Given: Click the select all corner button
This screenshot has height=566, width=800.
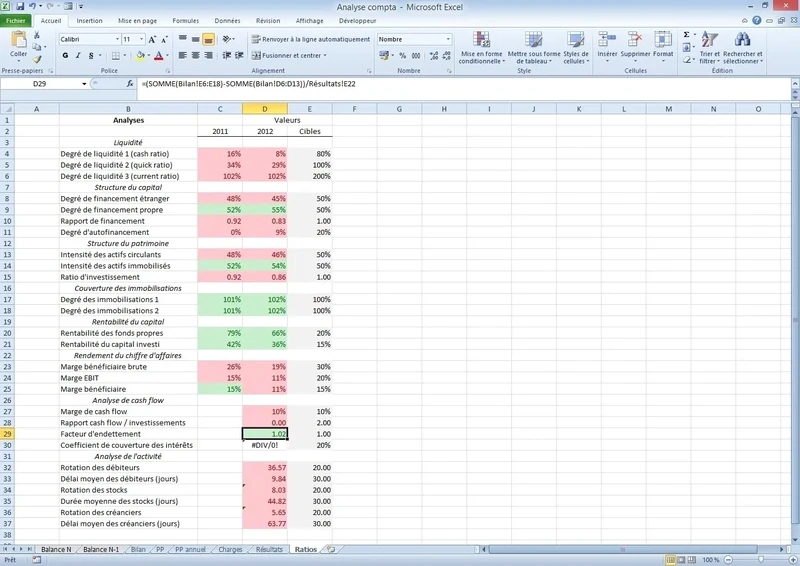Looking at the screenshot, I should click(x=7, y=109).
